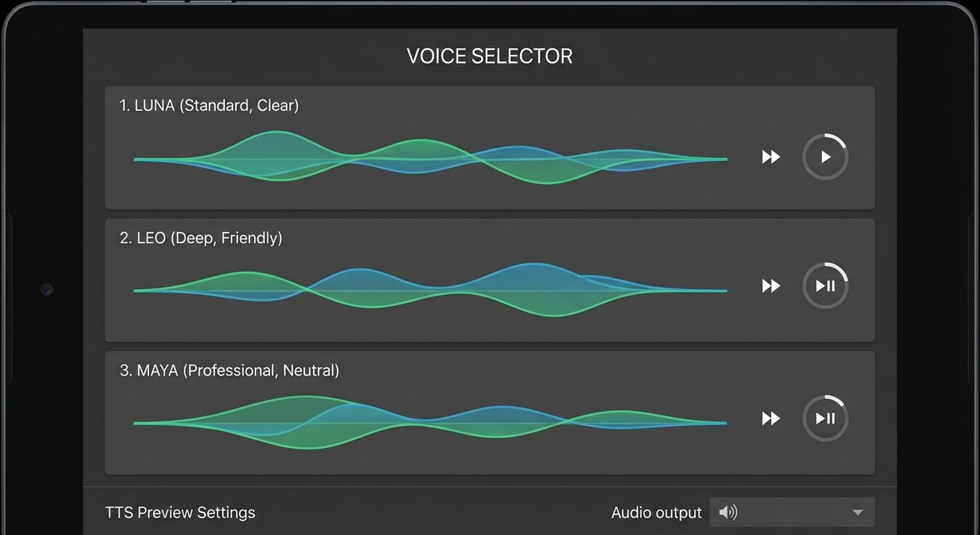Screen dimensions: 980x535
Task: Click LUNA's waveform to set playback position
Action: 432,159
